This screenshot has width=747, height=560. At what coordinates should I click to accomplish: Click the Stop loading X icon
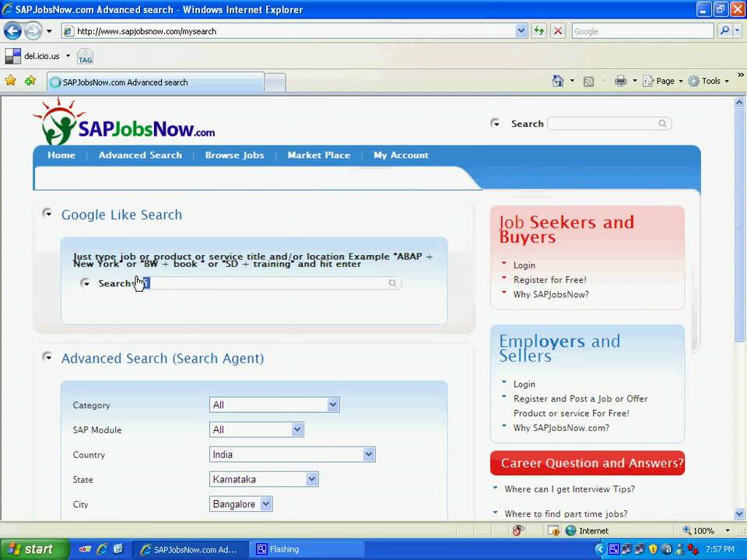point(558,31)
